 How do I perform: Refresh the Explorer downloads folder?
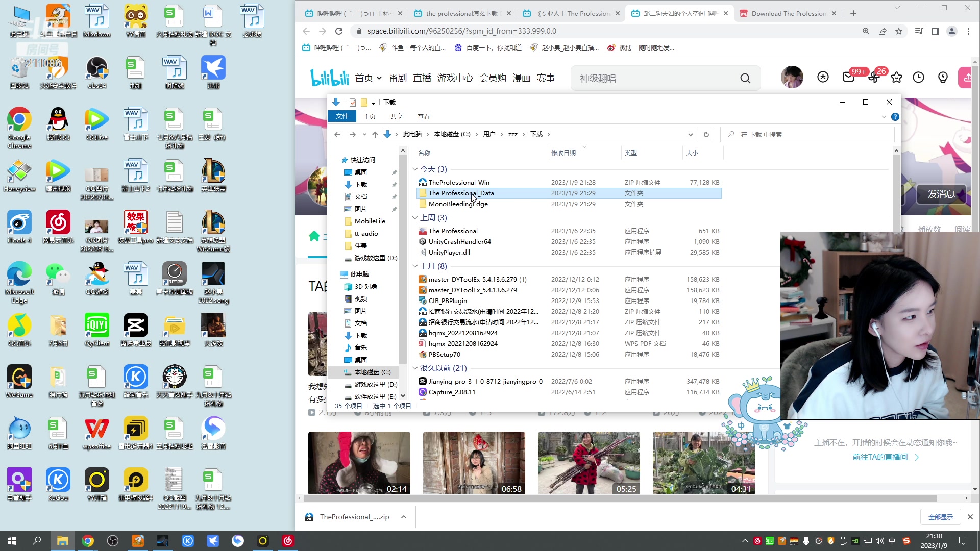(706, 134)
